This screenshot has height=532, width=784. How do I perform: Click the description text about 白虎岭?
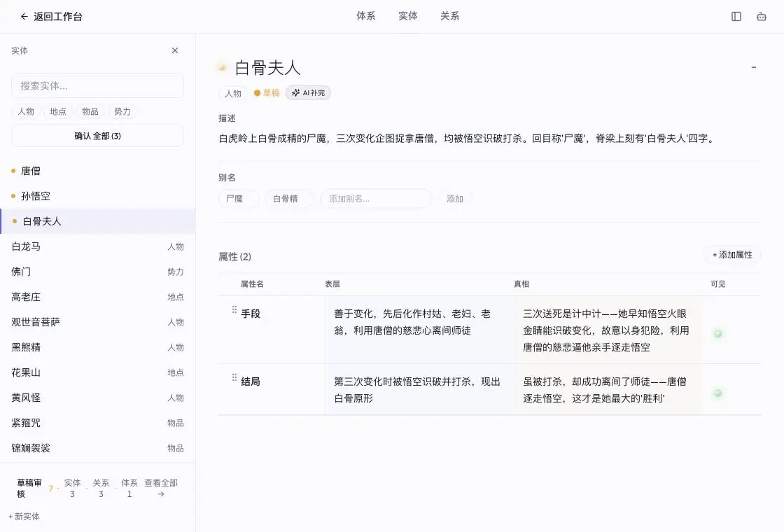coord(467,139)
